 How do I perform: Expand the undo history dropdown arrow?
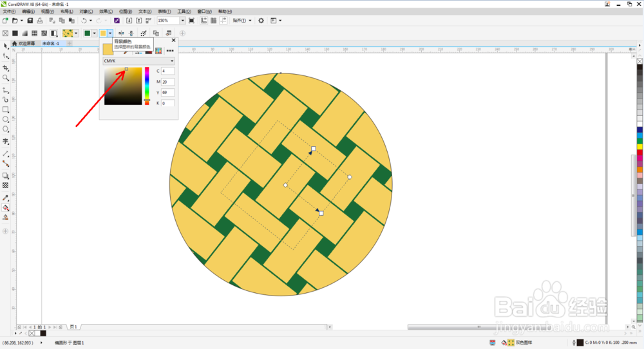pos(90,21)
